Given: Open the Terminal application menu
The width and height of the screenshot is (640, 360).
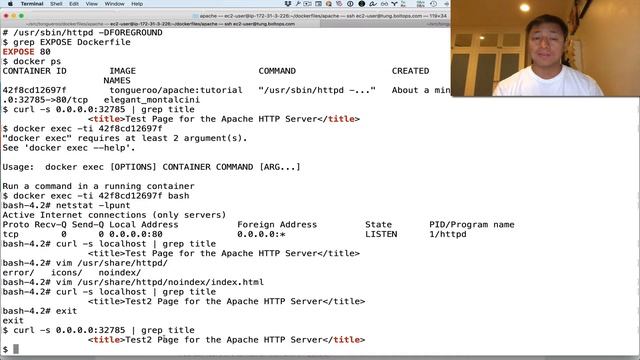Looking at the screenshot, I should coord(32,4).
